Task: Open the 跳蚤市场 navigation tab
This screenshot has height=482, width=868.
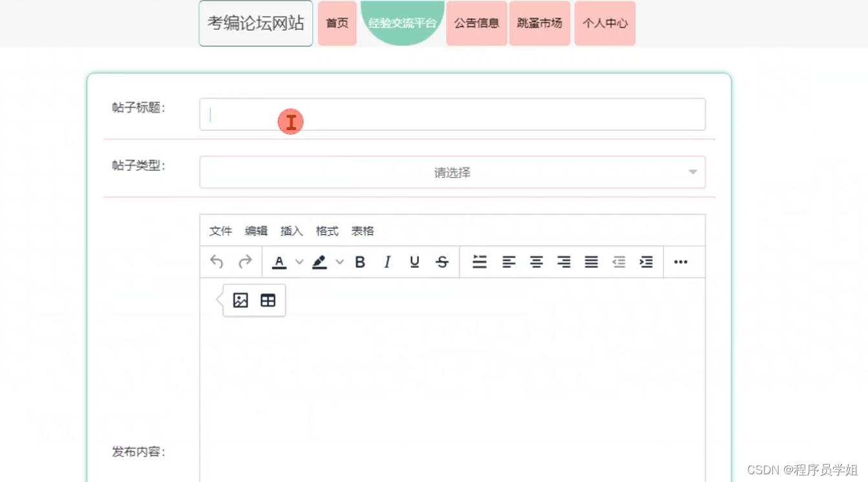Action: click(540, 23)
